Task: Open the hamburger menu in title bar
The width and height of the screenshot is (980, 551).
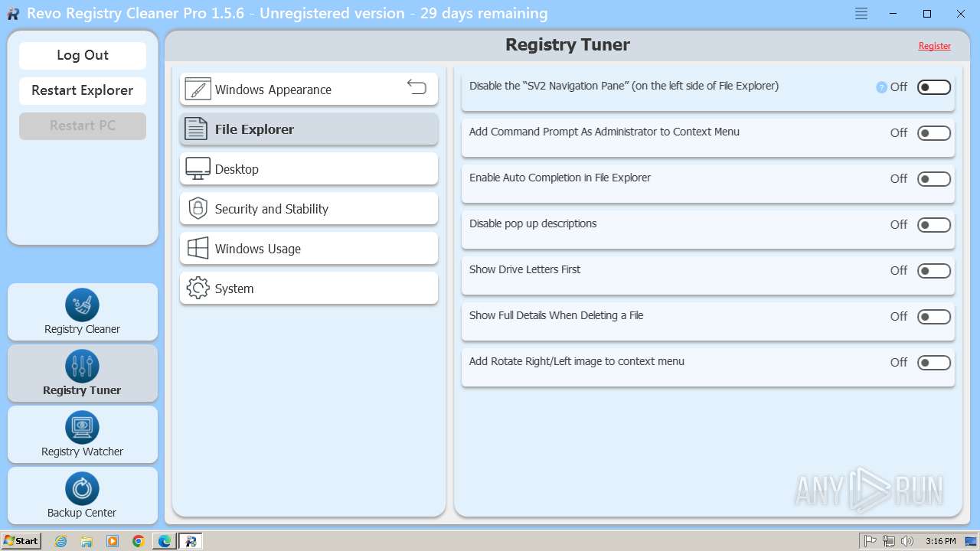Action: (x=861, y=14)
